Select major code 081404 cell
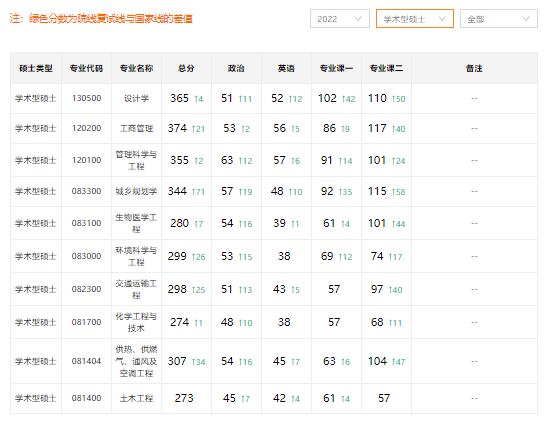Image resolution: width=545 pixels, height=423 pixels. 86,361
